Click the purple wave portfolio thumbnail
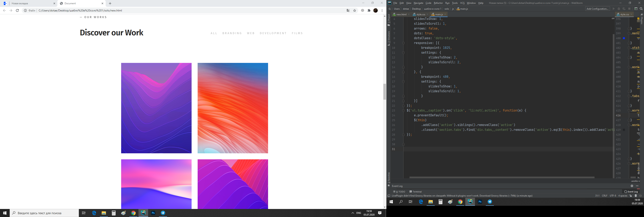 tap(156, 108)
